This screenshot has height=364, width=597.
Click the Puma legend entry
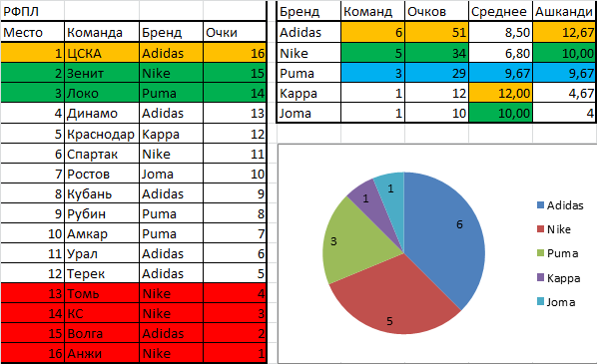click(558, 253)
